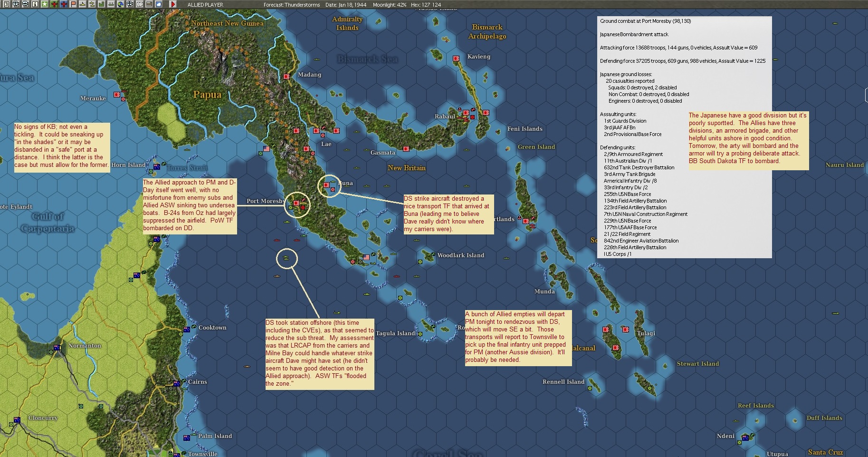Image resolution: width=868 pixels, height=457 pixels.
Task: Click the Hex: 127 124 coordinate readout
Action: 426,5
